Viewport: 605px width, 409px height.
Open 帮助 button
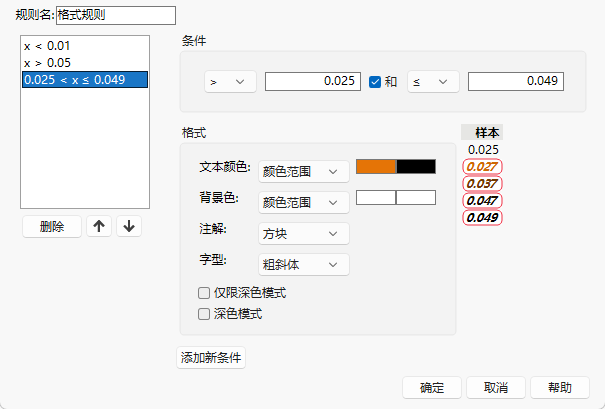pos(560,387)
